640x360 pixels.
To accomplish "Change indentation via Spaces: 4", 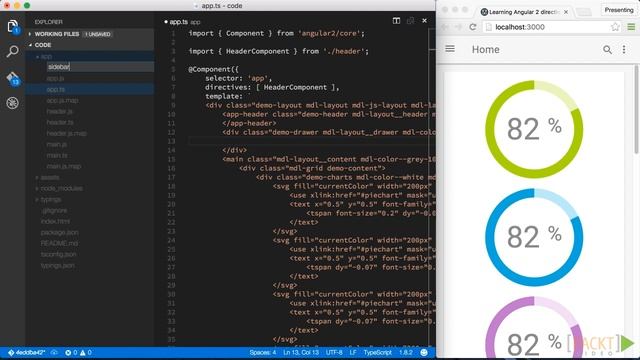I will pyautogui.click(x=262, y=353).
